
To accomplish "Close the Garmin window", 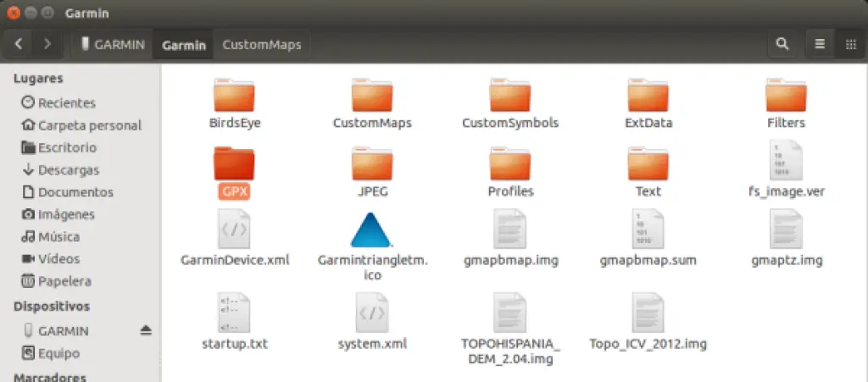I will (14, 12).
